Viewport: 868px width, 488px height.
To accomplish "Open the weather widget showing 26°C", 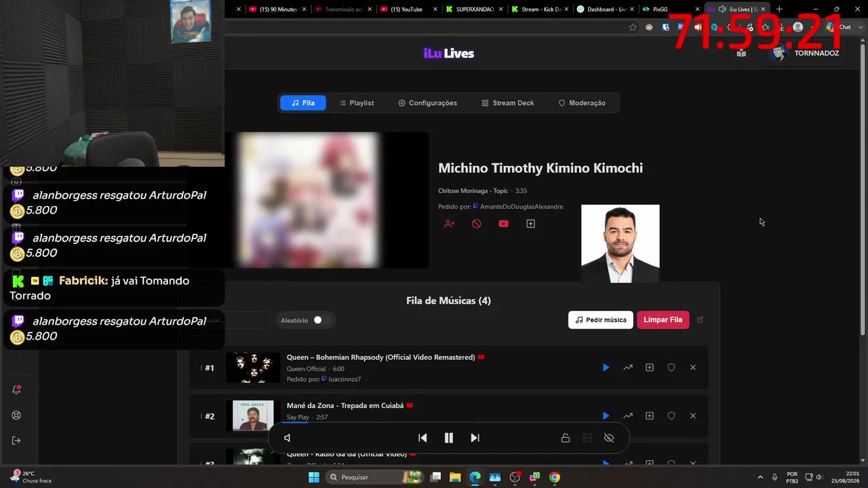I will (x=31, y=477).
